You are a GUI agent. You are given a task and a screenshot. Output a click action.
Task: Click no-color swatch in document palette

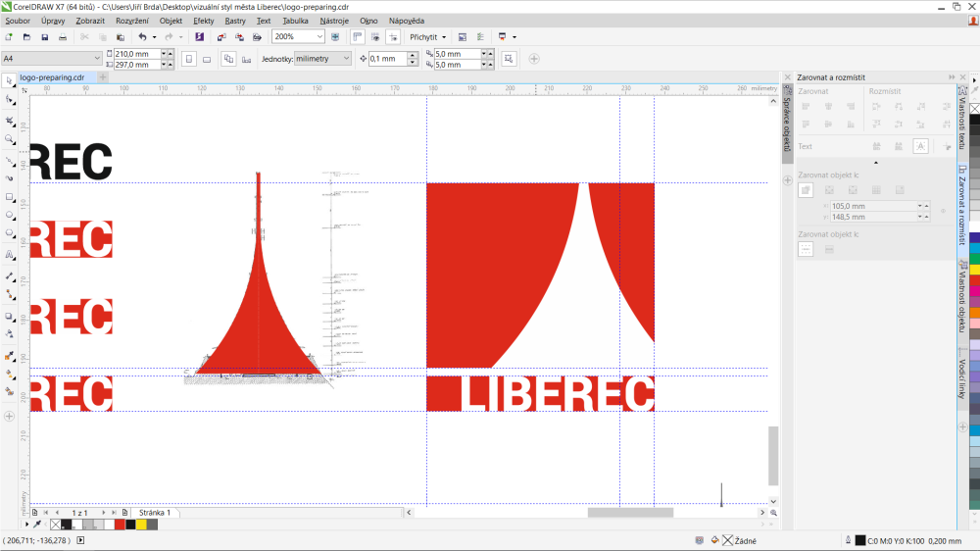(x=56, y=525)
